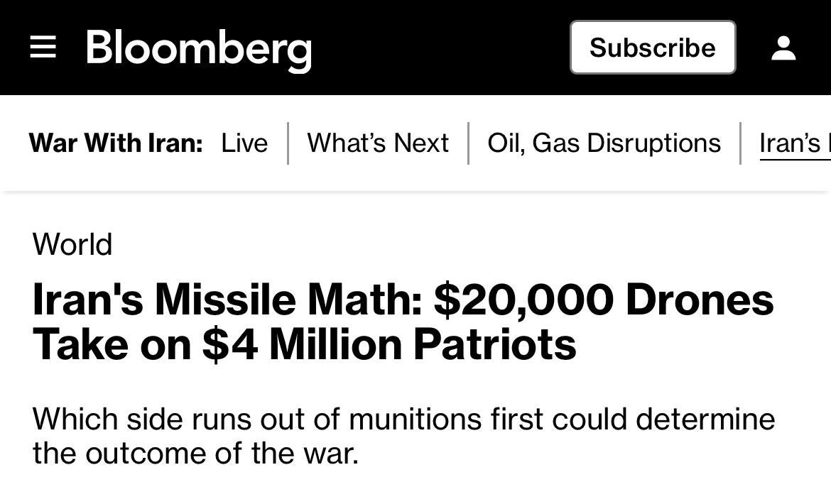Open the hamburger navigation menu
The height and width of the screenshot is (504, 831).
click(43, 48)
